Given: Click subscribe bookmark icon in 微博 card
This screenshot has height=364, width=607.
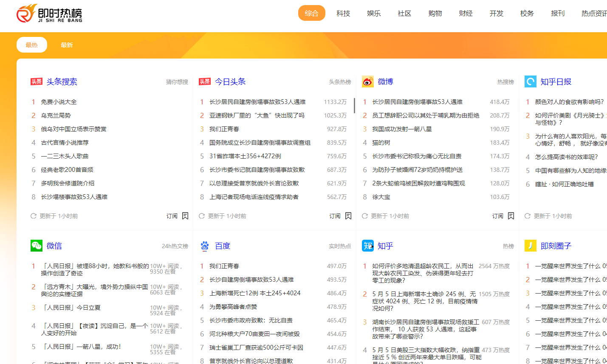Looking at the screenshot, I should click(511, 216).
